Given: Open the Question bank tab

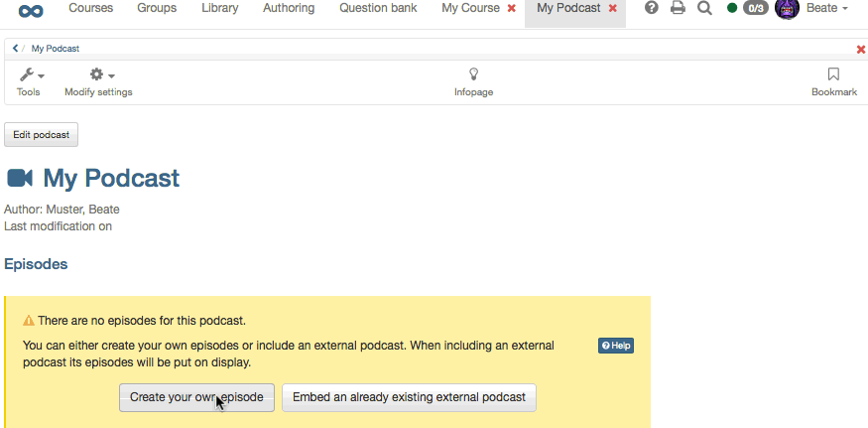Looking at the screenshot, I should click(x=378, y=9).
